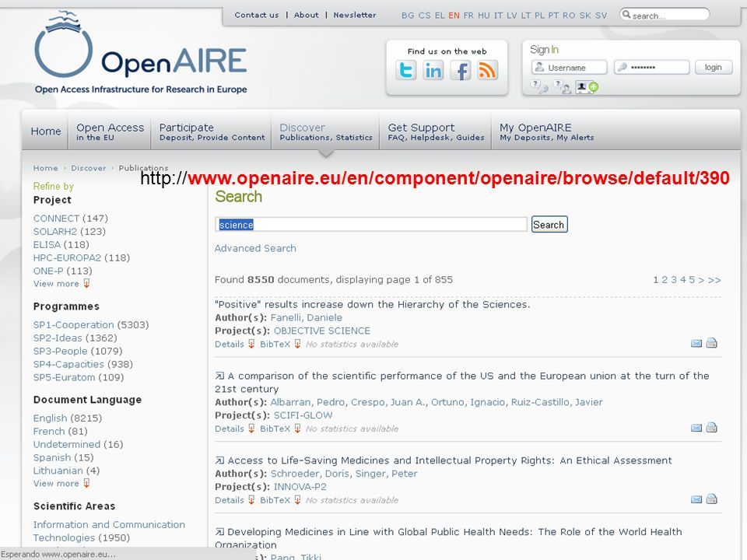This screenshot has width=747, height=560.
Task: Expand View more under Project
Action: pyautogui.click(x=61, y=284)
